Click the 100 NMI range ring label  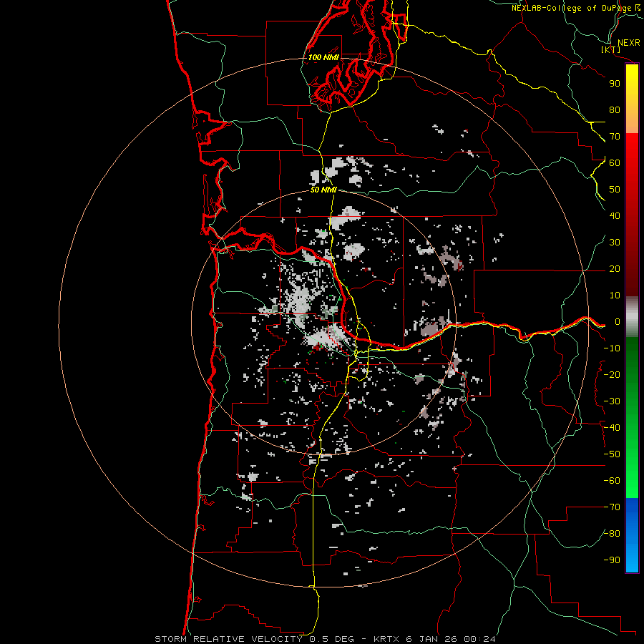(323, 57)
